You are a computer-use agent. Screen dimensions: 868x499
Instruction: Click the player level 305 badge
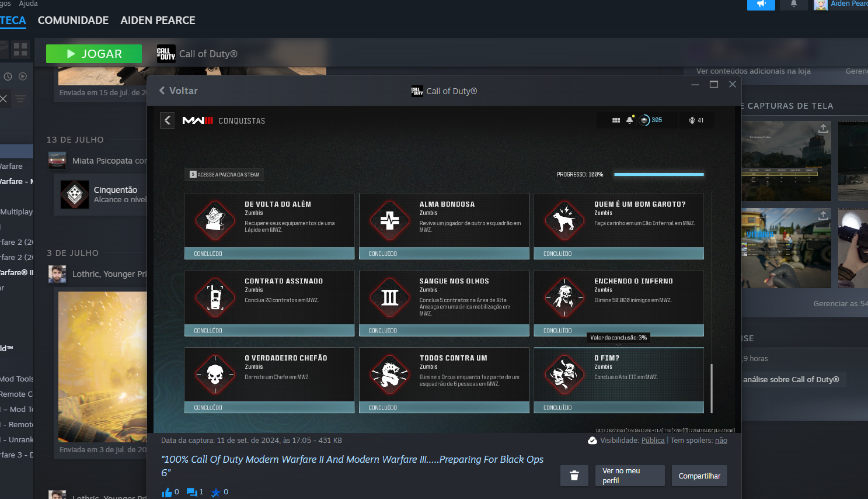651,120
